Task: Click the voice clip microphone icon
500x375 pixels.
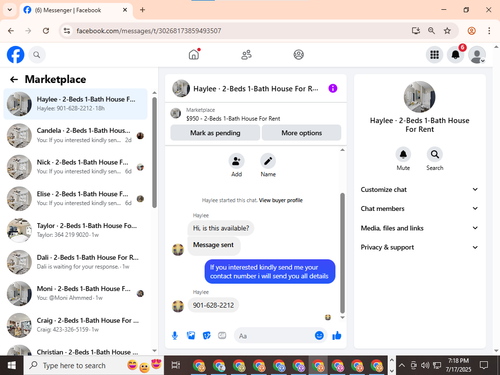Action: click(175, 336)
